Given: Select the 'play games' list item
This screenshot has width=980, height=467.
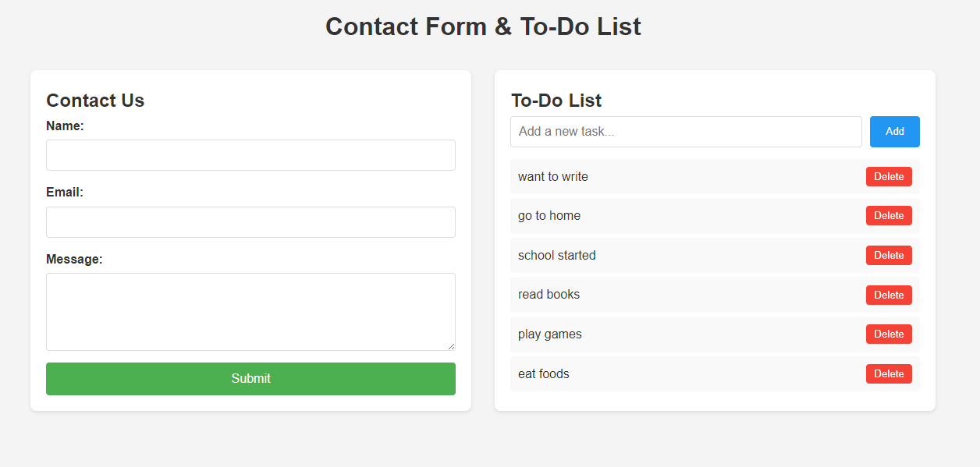Looking at the screenshot, I should click(715, 334).
